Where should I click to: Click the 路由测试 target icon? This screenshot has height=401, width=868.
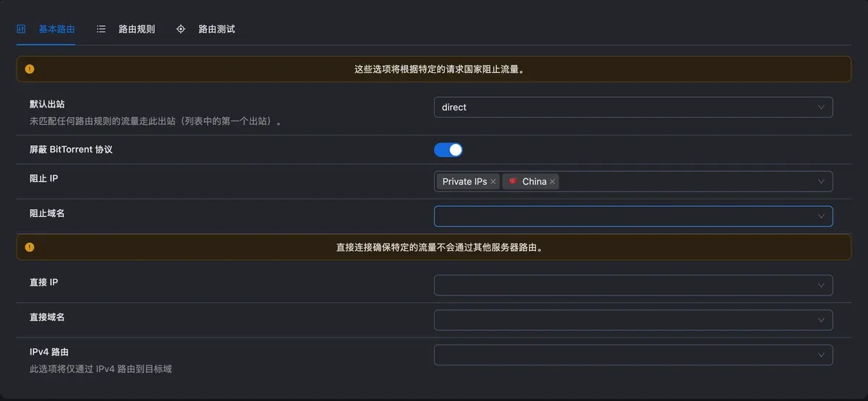(x=181, y=30)
